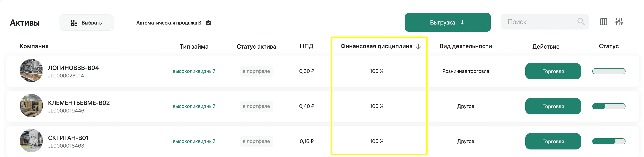This screenshot has height=157, width=644.
Task: Click Торговля button for КЛЕМЕНТЬЕВМЕ-В02
Action: 553,106
